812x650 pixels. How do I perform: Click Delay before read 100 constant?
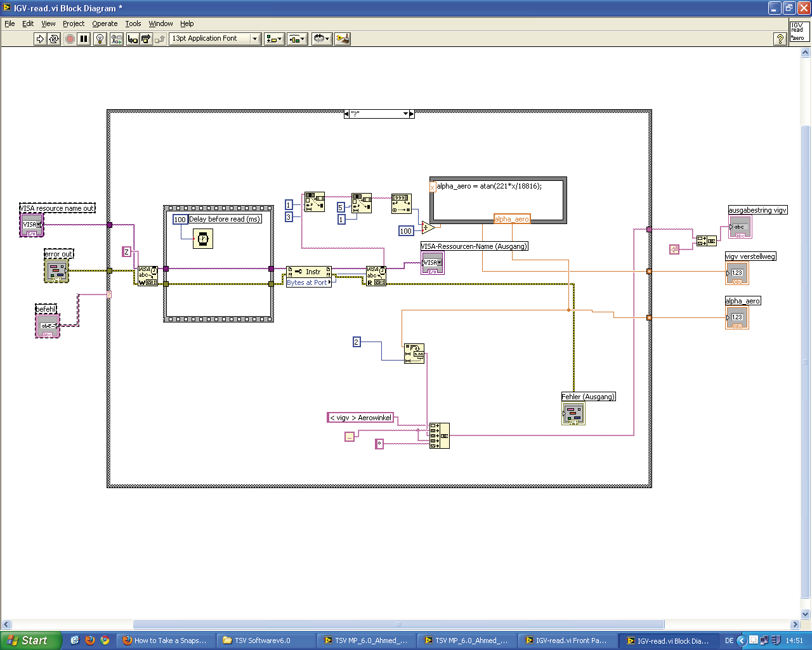pyautogui.click(x=180, y=220)
